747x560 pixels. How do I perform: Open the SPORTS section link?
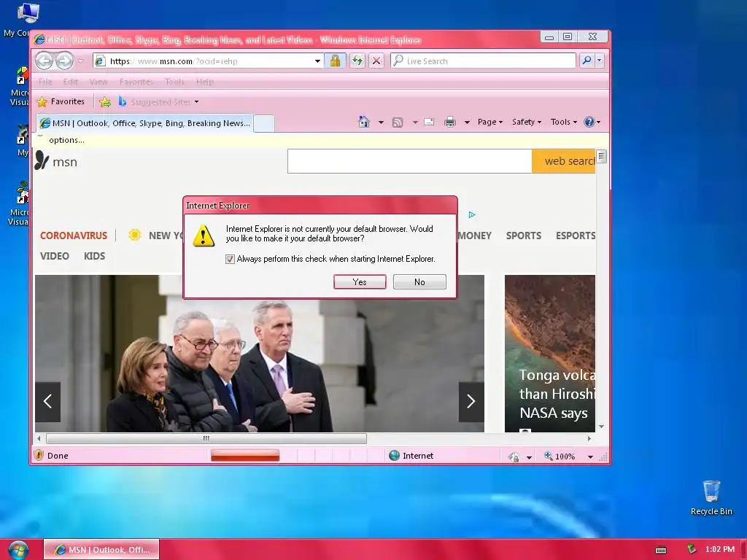pos(524,236)
